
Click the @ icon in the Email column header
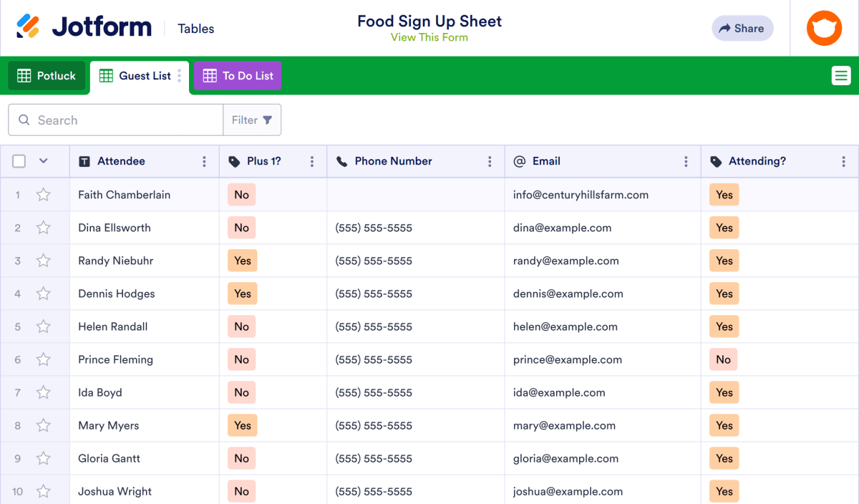pyautogui.click(x=518, y=161)
